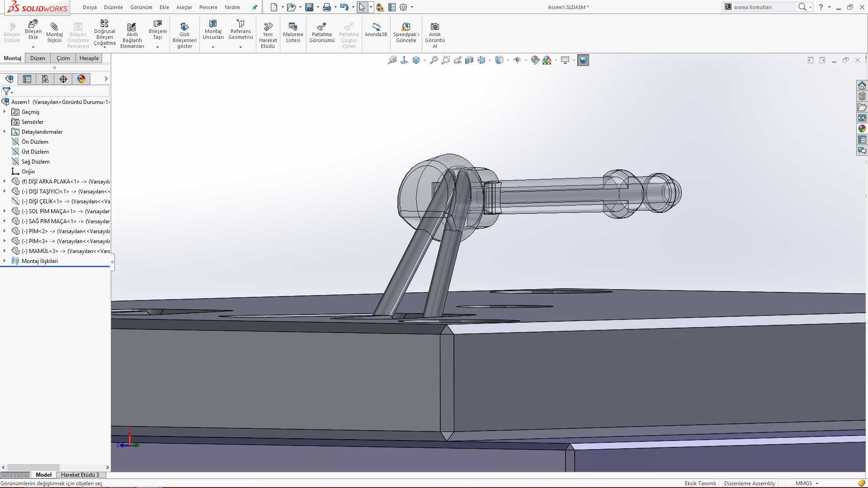Expand the Geçmiş tree node

pyautogui.click(x=5, y=112)
